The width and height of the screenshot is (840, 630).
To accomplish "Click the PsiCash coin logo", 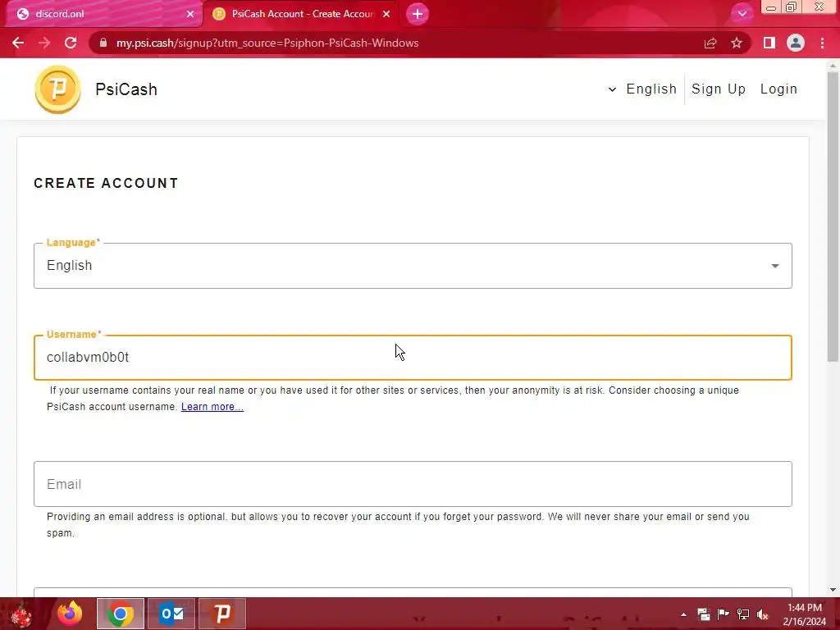I will coord(58,89).
